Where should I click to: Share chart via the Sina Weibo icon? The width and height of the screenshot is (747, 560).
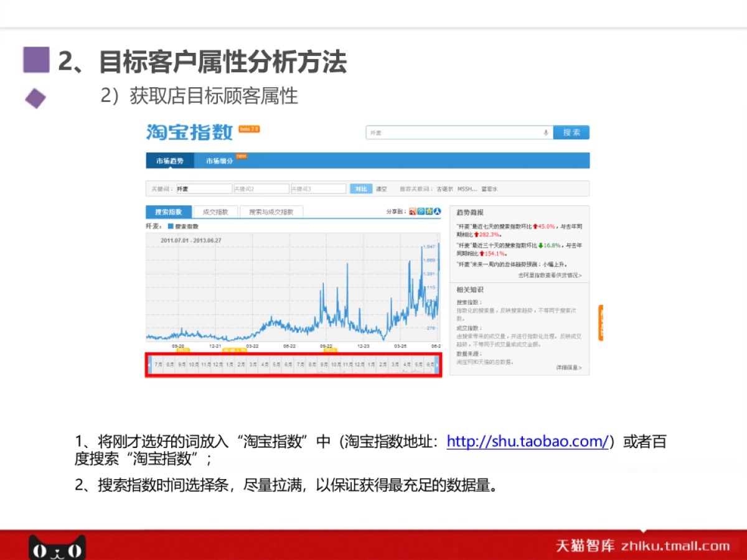pyautogui.click(x=413, y=212)
